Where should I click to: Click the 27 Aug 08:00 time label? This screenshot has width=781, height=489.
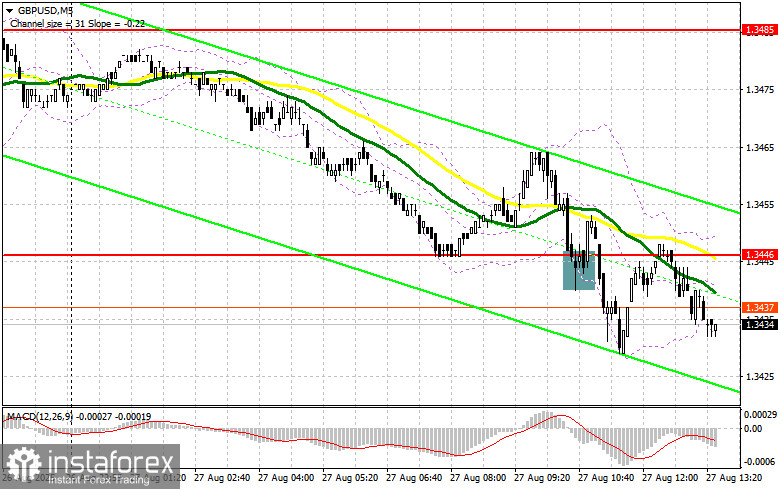click(x=478, y=478)
